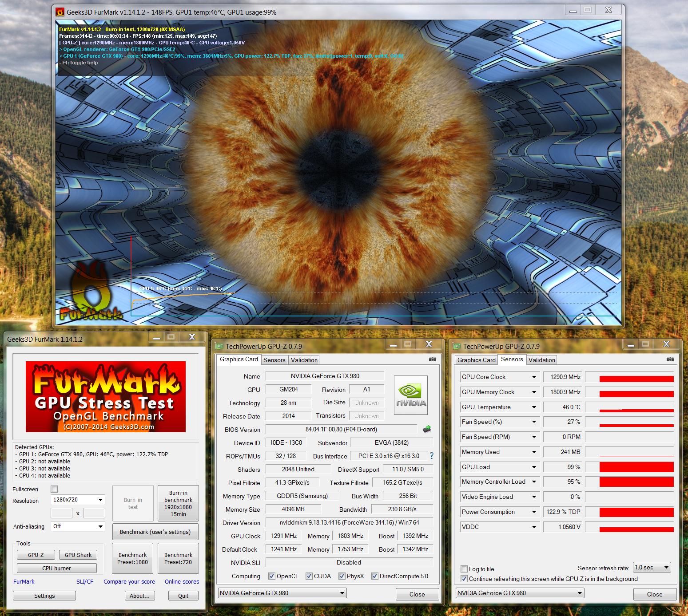This screenshot has width=688, height=616.
Task: Expand the VDDC sensor dropdown
Action: pos(534,527)
